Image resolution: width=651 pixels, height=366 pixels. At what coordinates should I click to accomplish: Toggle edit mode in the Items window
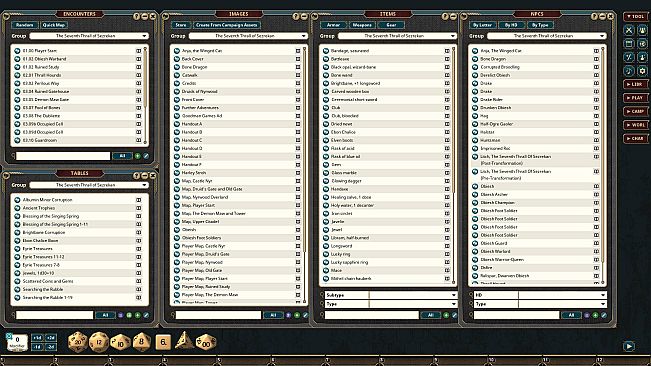click(455, 315)
